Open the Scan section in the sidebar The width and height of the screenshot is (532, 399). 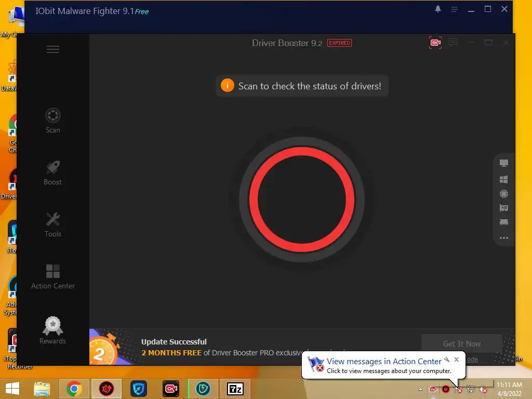click(53, 121)
